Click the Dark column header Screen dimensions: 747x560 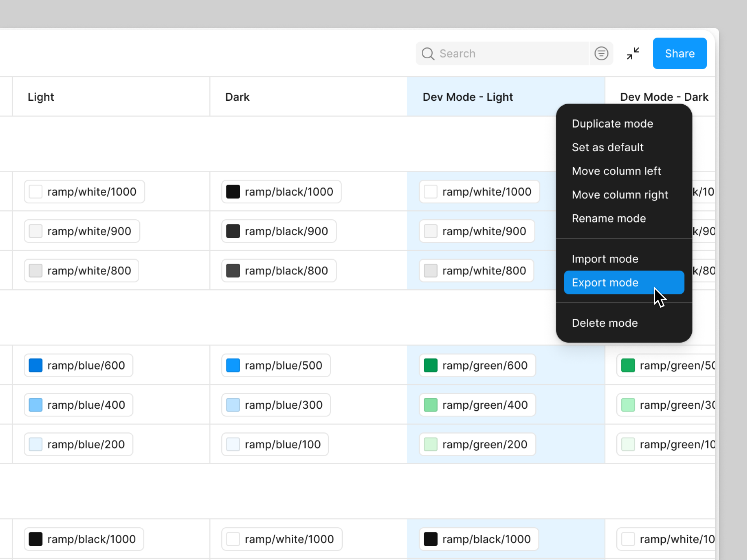coord(237,97)
